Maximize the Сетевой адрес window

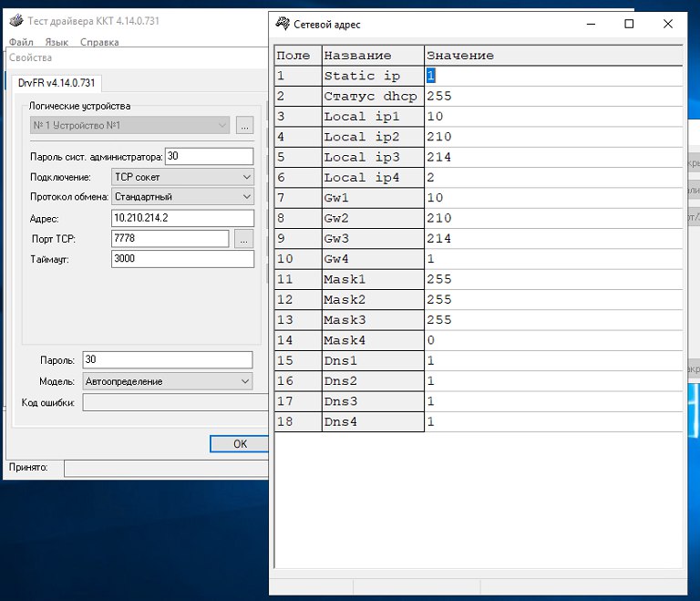(x=629, y=25)
